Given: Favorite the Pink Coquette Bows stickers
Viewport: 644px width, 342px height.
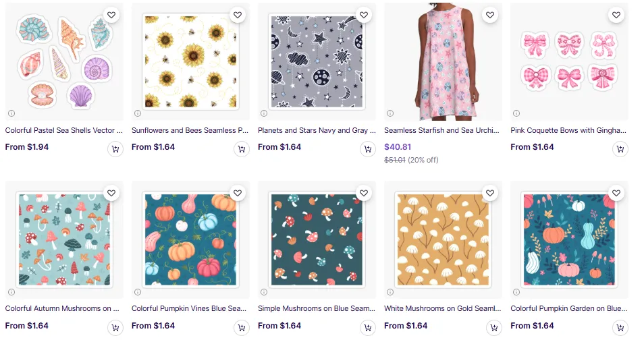Looking at the screenshot, I should (616, 15).
